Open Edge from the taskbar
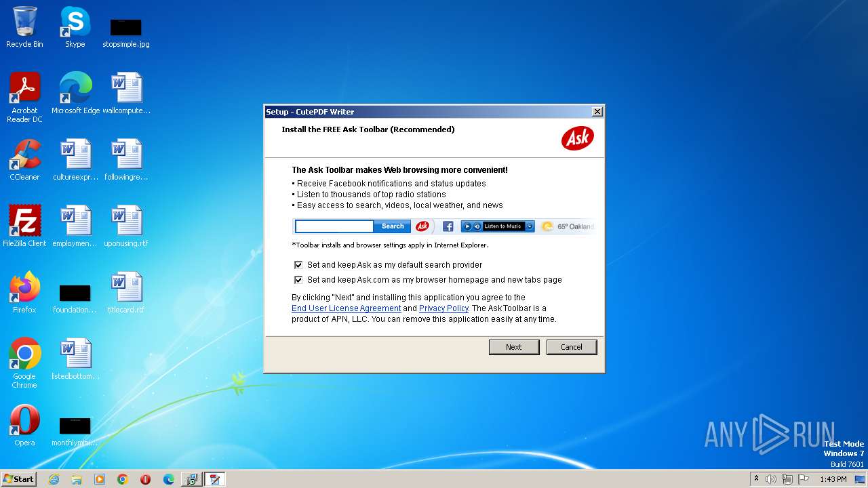The height and width of the screenshot is (488, 868). 169,479
